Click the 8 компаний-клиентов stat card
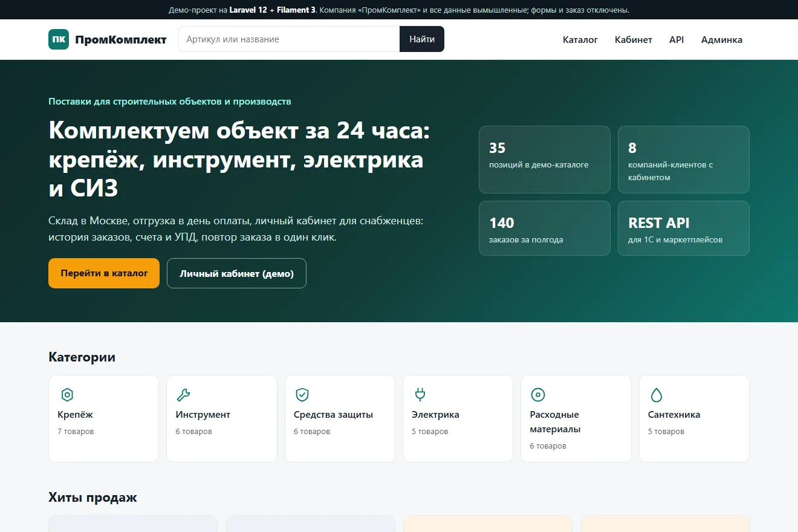 pyautogui.click(x=684, y=160)
